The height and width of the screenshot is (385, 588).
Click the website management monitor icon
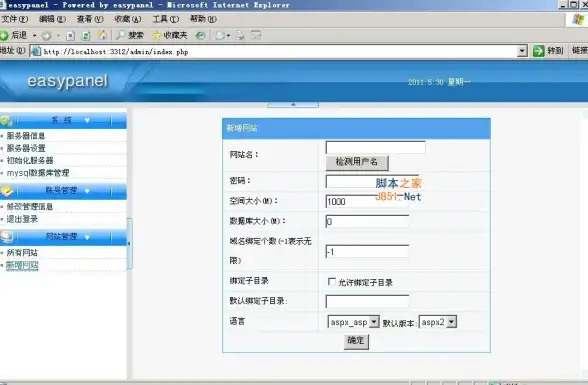point(7,237)
